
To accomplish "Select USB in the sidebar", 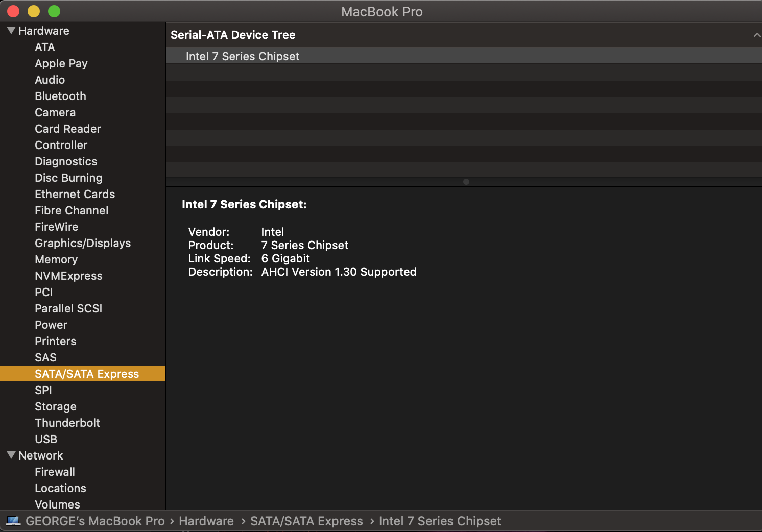I will 46,439.
